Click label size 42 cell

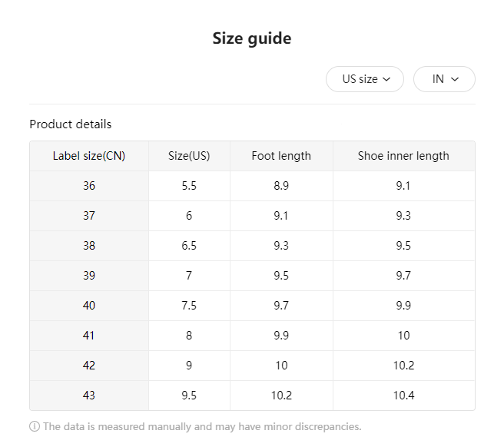(x=89, y=366)
